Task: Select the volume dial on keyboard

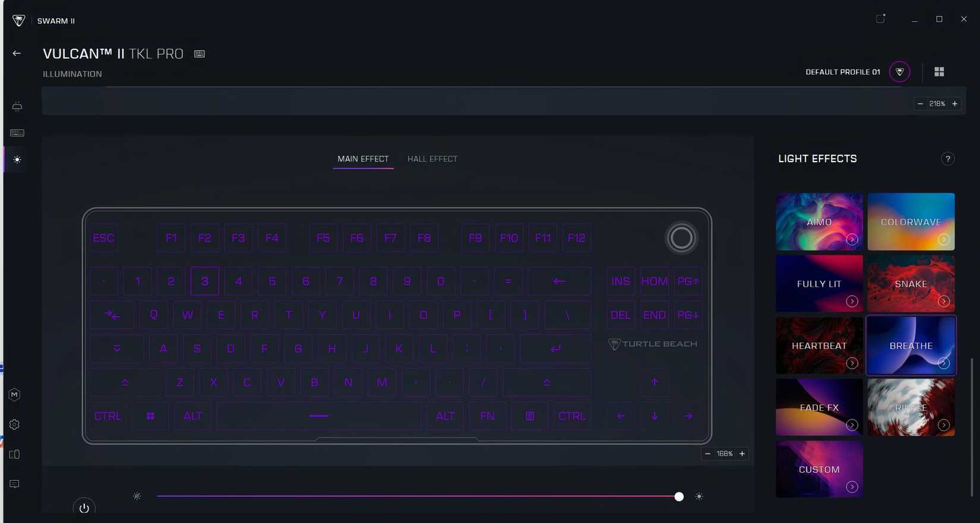Action: [681, 238]
